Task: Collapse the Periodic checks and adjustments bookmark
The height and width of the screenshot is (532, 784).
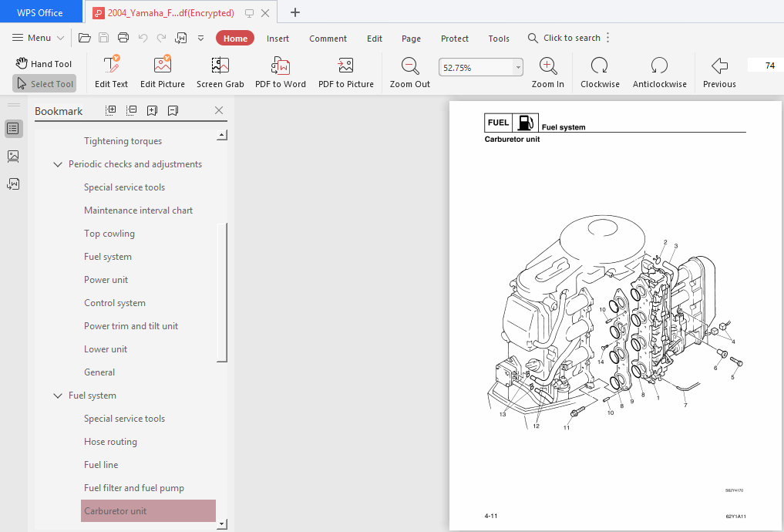Action: [x=58, y=164]
